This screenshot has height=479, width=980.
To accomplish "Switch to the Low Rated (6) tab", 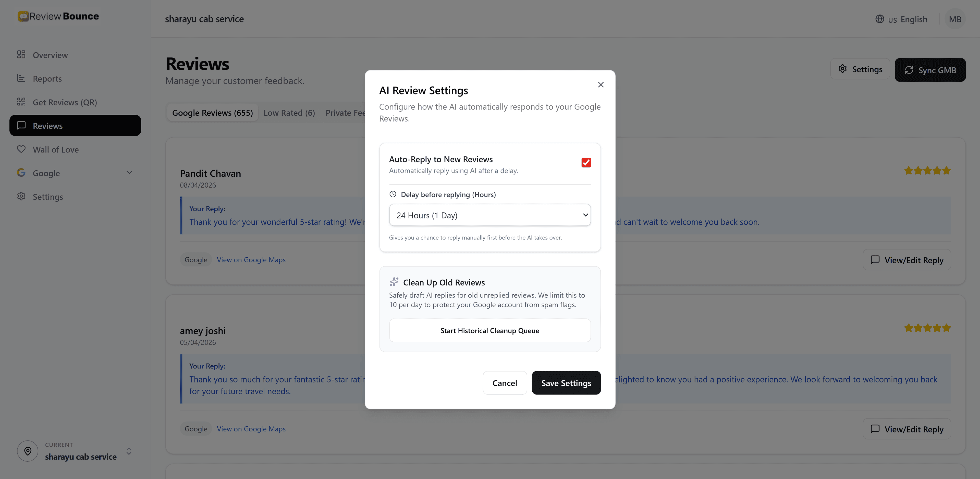I will coord(289,113).
